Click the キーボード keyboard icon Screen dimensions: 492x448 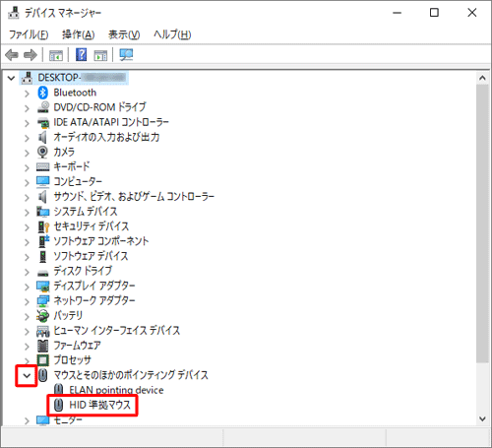pyautogui.click(x=43, y=167)
